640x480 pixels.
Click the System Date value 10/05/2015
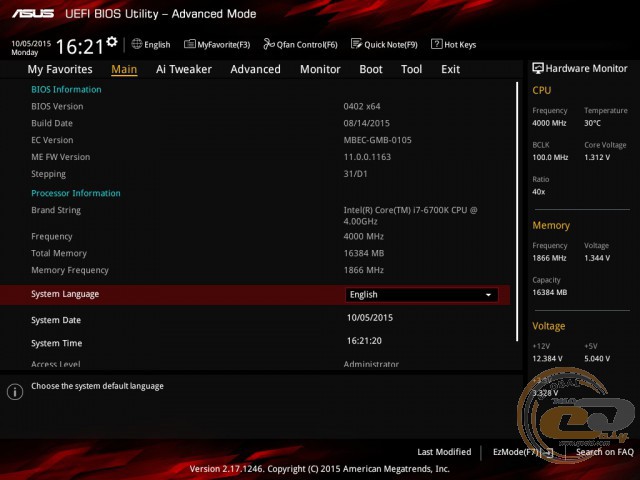(370, 318)
